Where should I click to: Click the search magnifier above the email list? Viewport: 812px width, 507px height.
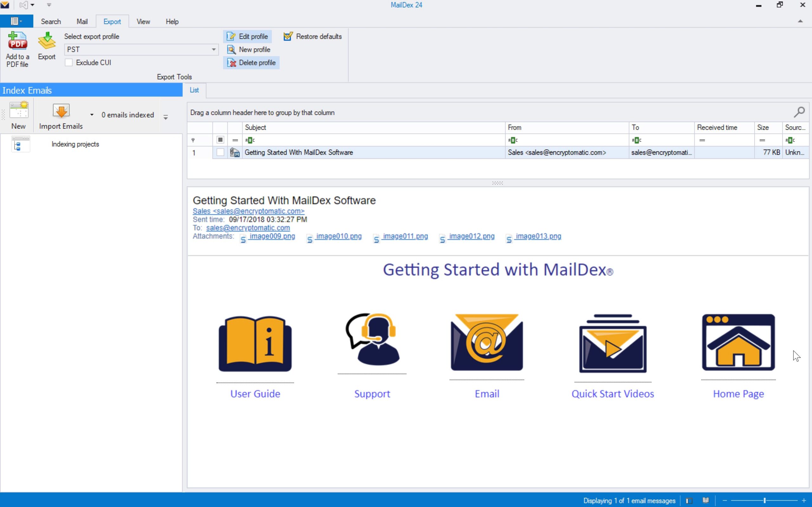pyautogui.click(x=799, y=112)
